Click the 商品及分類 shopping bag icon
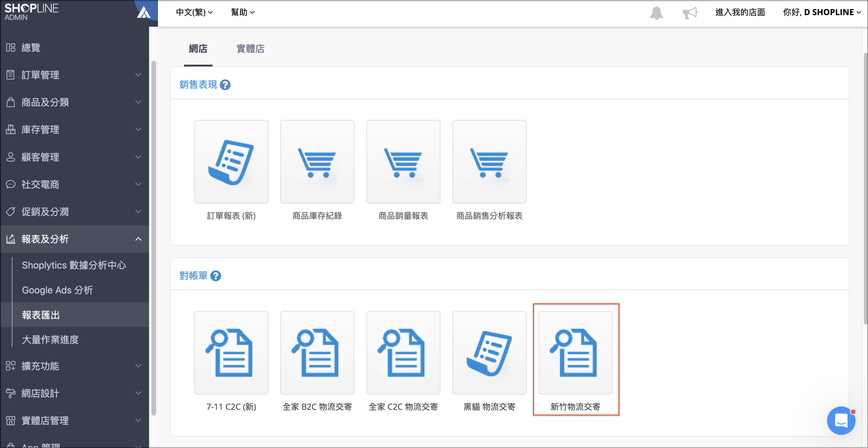Image resolution: width=868 pixels, height=448 pixels. click(11, 102)
